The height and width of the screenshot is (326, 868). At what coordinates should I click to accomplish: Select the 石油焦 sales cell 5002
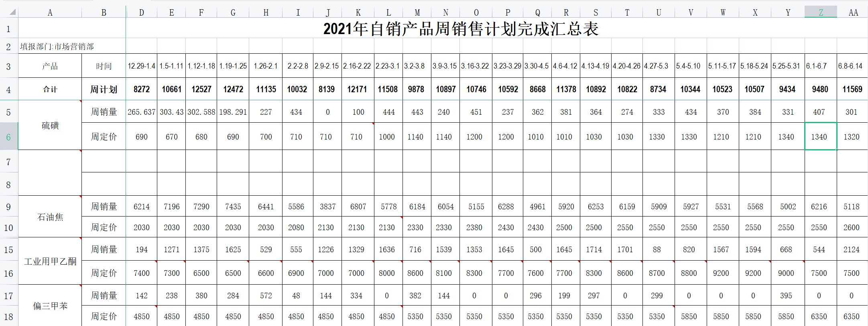(x=788, y=207)
